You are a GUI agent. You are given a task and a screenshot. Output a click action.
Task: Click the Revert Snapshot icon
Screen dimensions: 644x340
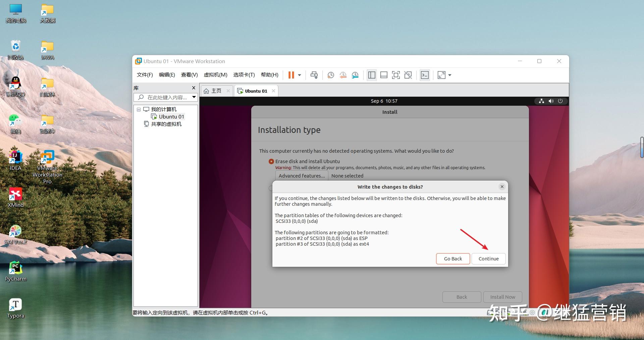342,75
